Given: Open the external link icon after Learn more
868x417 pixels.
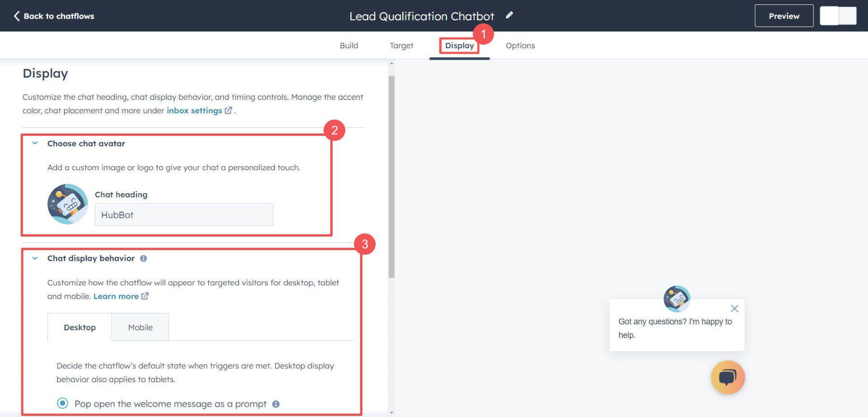Looking at the screenshot, I should 145,296.
